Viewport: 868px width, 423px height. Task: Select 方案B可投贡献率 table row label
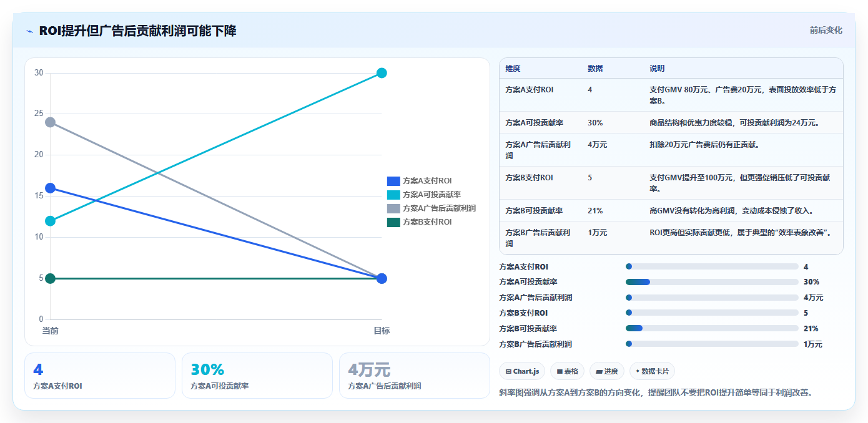click(534, 211)
